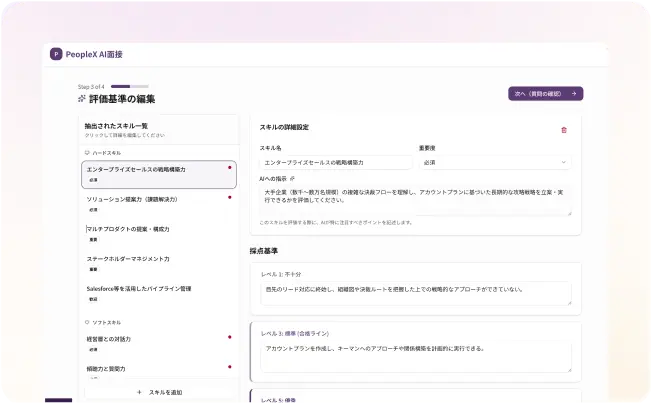Click the PeopleX logo icon

[56, 54]
